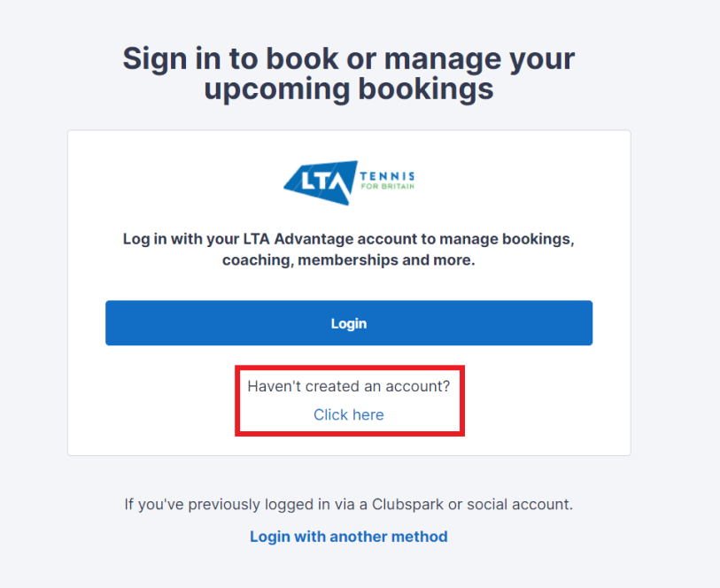Click the coaching, memberships and more text
The image size is (720, 588).
[x=349, y=260]
